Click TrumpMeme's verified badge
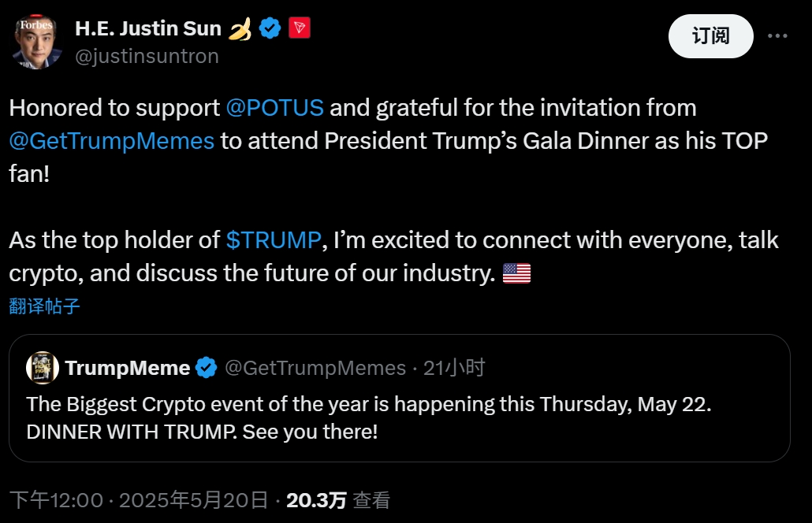812x523 pixels. click(x=207, y=368)
